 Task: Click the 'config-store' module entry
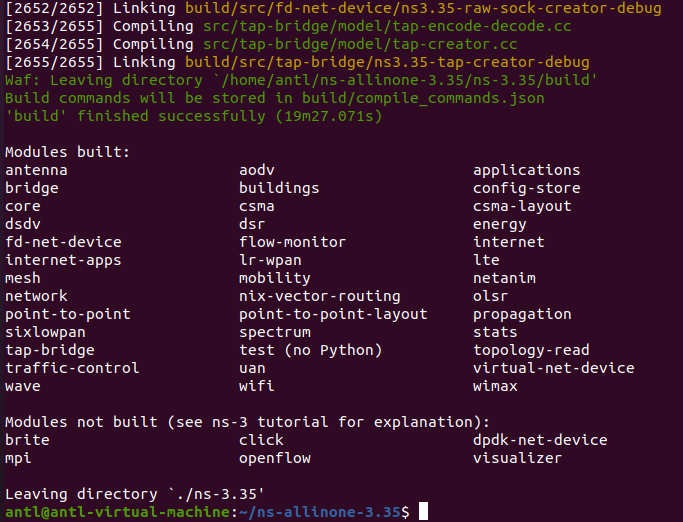click(526, 188)
